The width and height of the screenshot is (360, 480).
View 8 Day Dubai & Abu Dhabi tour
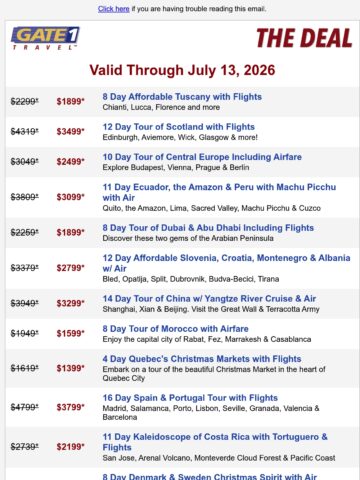point(208,228)
